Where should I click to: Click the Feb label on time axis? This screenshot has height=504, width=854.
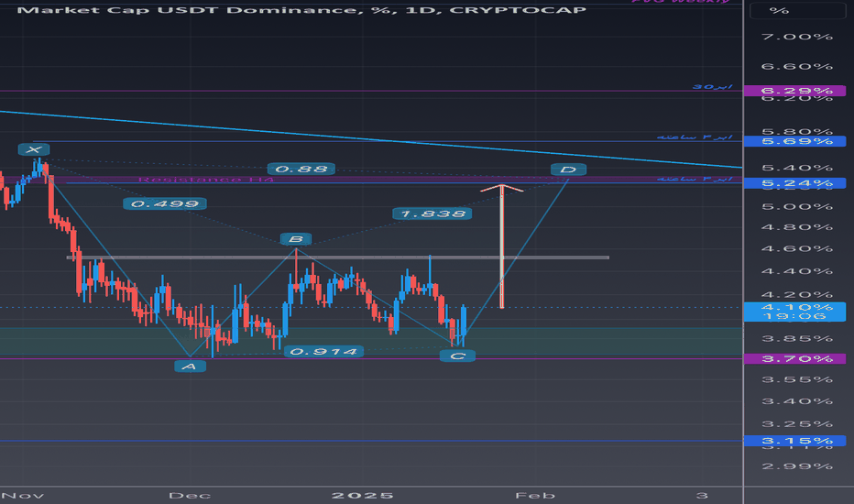click(x=535, y=495)
